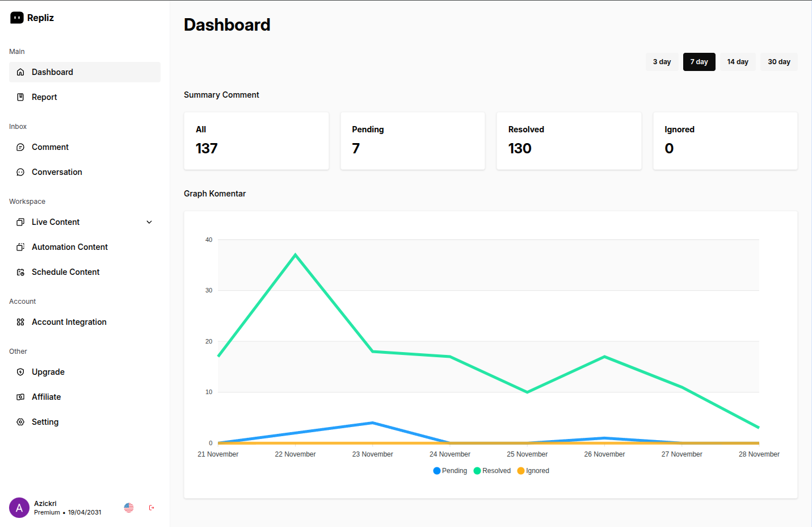Toggle Pending series in chart legend

pos(450,471)
